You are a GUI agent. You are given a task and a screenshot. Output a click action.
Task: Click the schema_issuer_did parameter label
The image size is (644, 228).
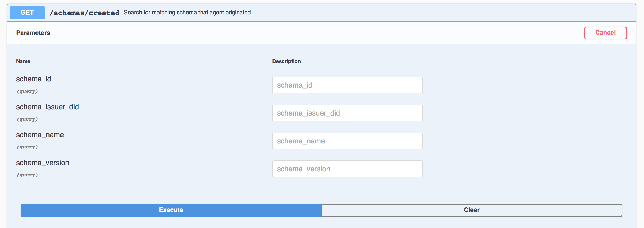pyautogui.click(x=48, y=107)
